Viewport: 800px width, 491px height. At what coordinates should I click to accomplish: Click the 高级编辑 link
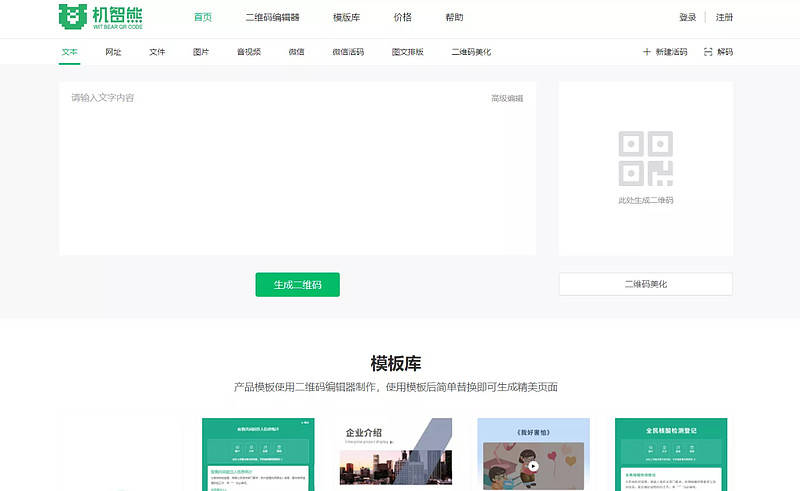coord(507,98)
